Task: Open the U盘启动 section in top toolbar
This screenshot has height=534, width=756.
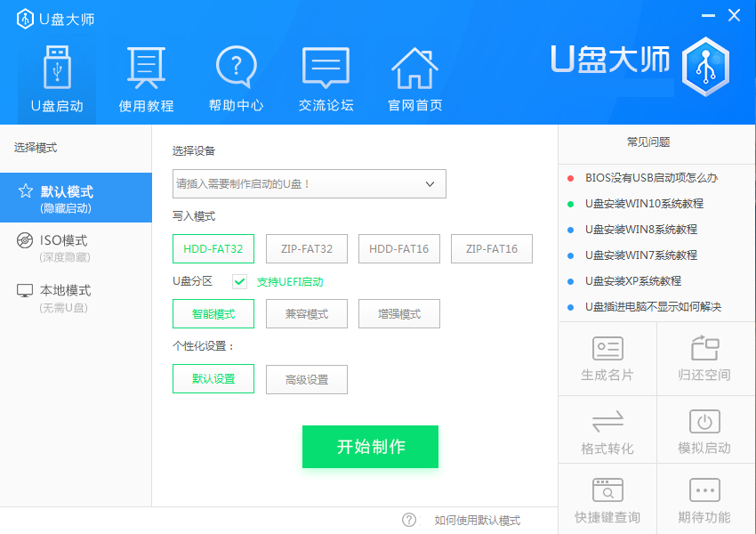Action: coord(57,78)
